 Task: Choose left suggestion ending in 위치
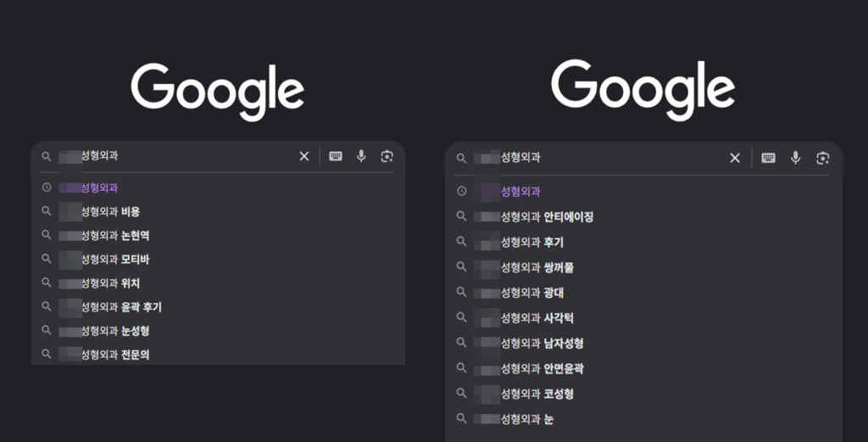click(218, 283)
